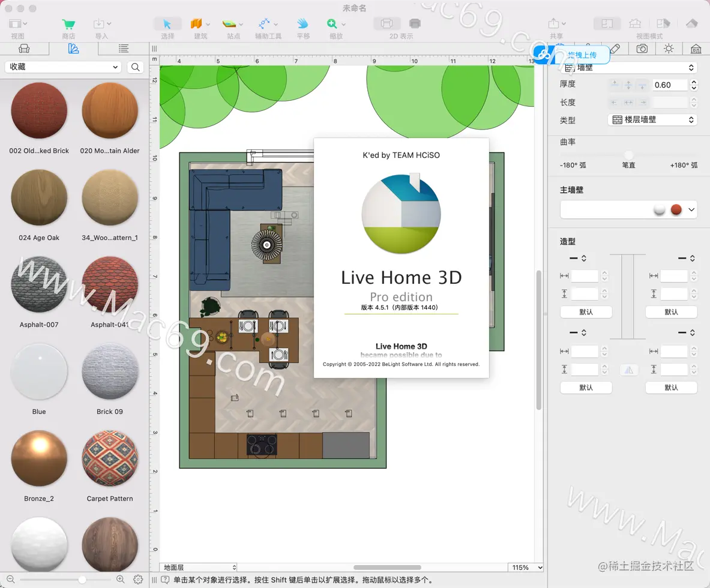Expand the 主墙壁 material dropdown chevron
Image resolution: width=710 pixels, height=588 pixels.
tap(691, 209)
